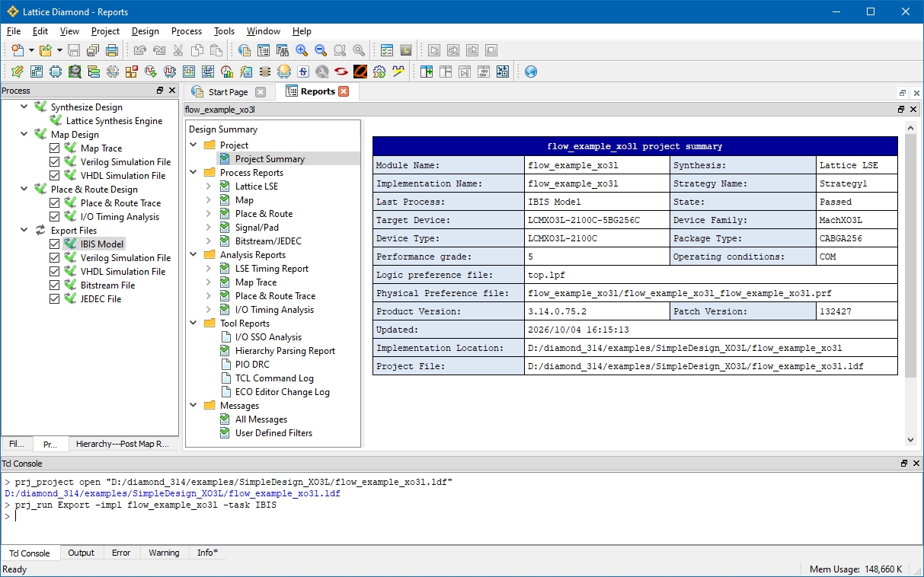Open the chip-shaped Package View icon
Image resolution: width=924 pixels, height=577 pixels.
click(x=56, y=72)
